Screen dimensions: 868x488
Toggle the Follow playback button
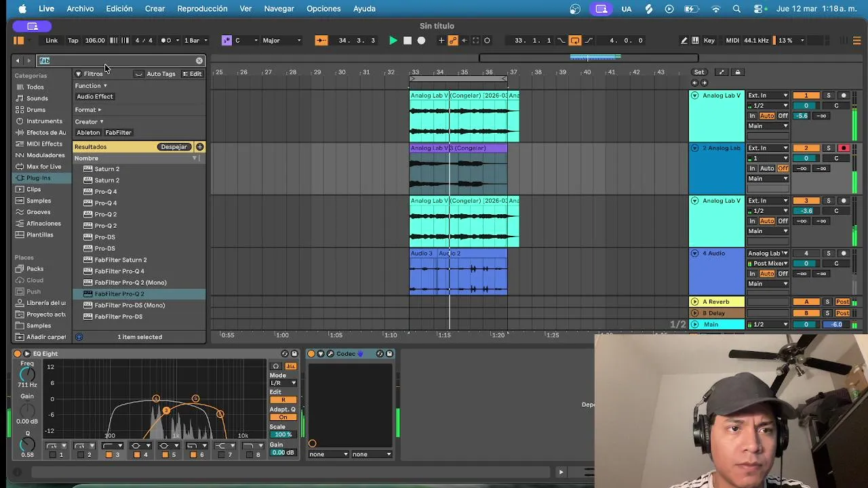coord(321,41)
